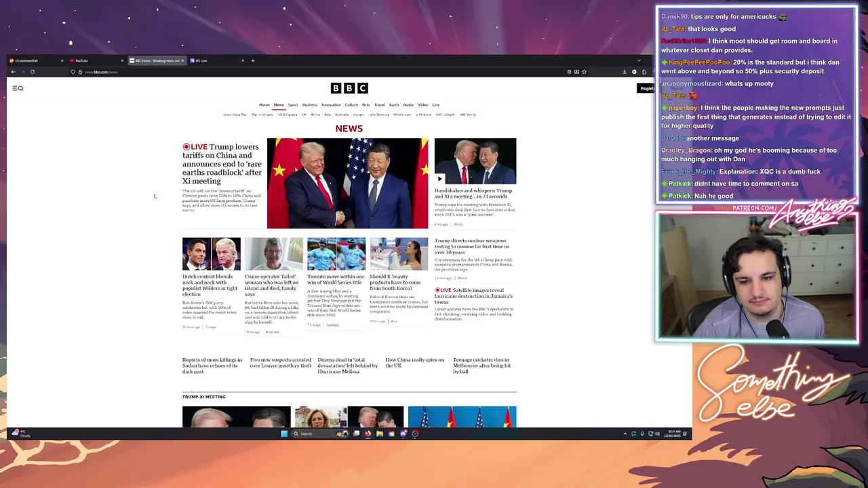Open the Sport section

293,105
